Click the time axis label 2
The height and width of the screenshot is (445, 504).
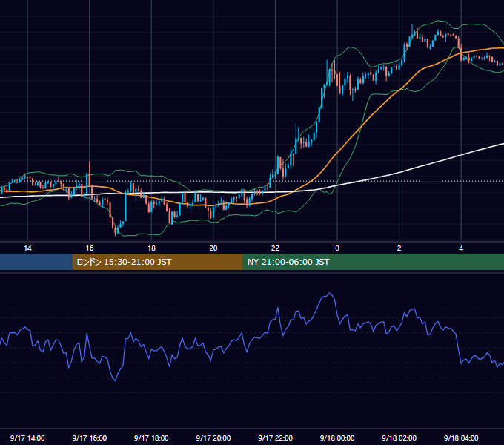coord(399,248)
